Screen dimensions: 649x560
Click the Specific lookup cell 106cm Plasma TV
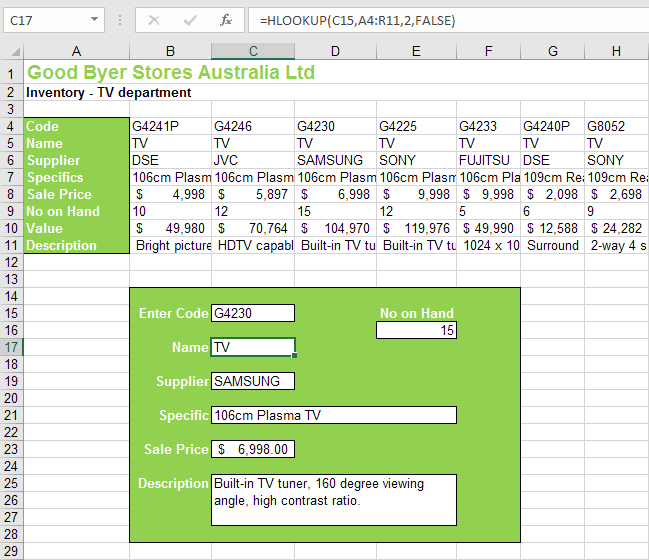click(334, 415)
